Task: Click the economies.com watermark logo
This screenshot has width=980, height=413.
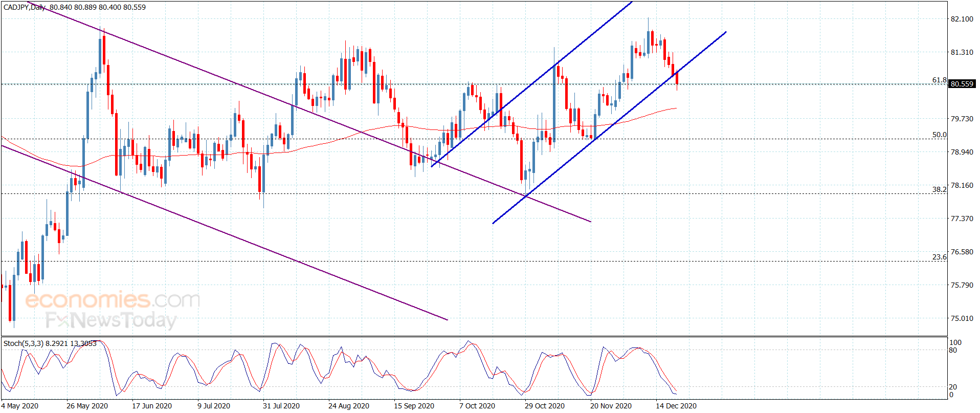Action: 113,299
